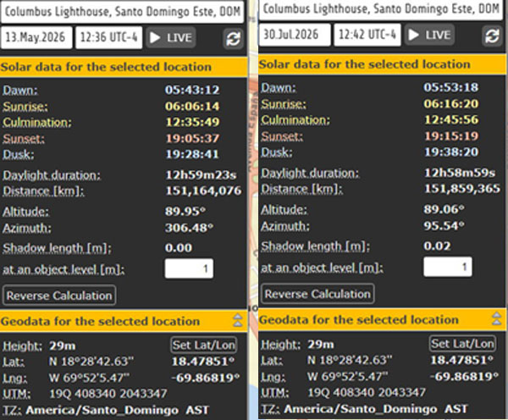Select shadow length value 0.02
The width and height of the screenshot is (508, 420).
pos(437,246)
